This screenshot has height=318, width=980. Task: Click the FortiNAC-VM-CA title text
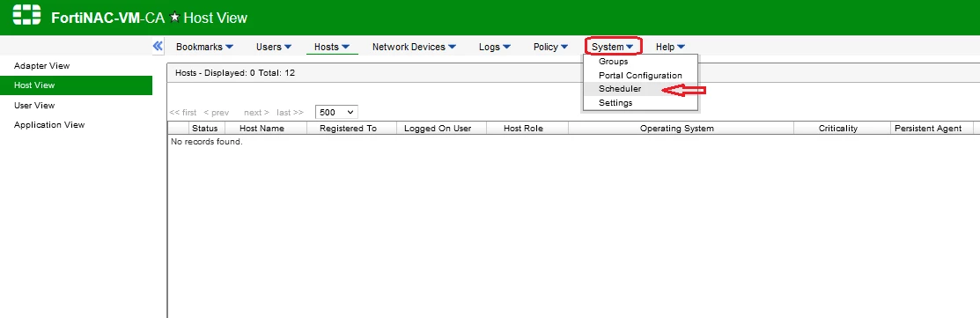click(x=107, y=18)
